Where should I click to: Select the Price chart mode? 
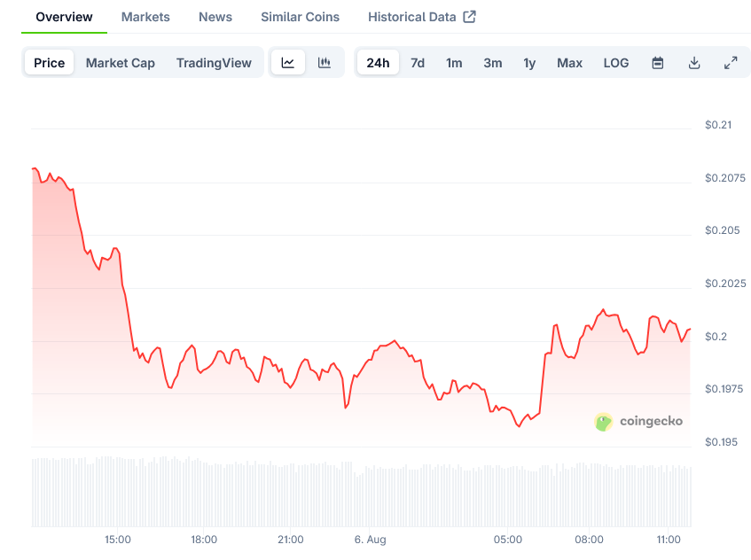[x=50, y=63]
